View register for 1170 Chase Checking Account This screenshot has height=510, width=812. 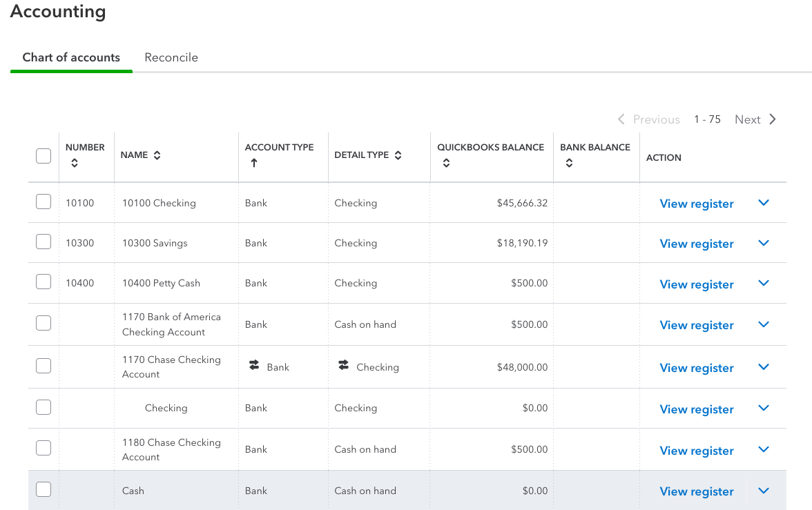point(697,368)
